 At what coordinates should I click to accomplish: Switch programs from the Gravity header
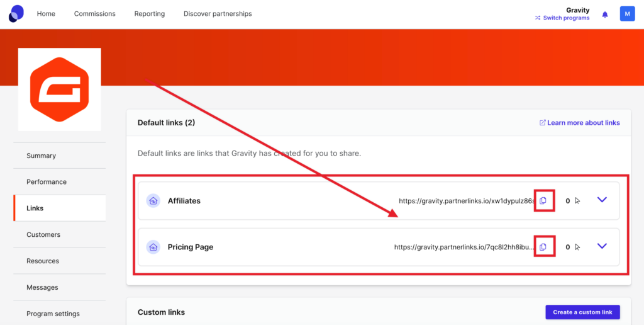pos(562,18)
